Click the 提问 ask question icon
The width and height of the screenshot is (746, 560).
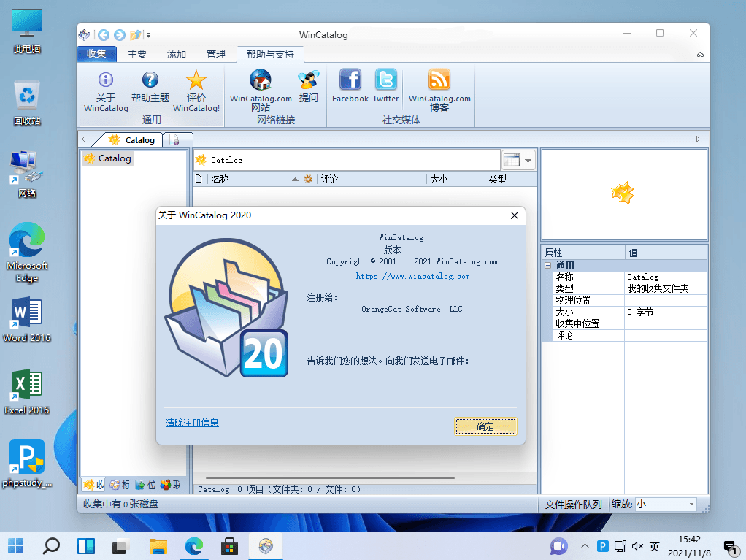click(308, 87)
